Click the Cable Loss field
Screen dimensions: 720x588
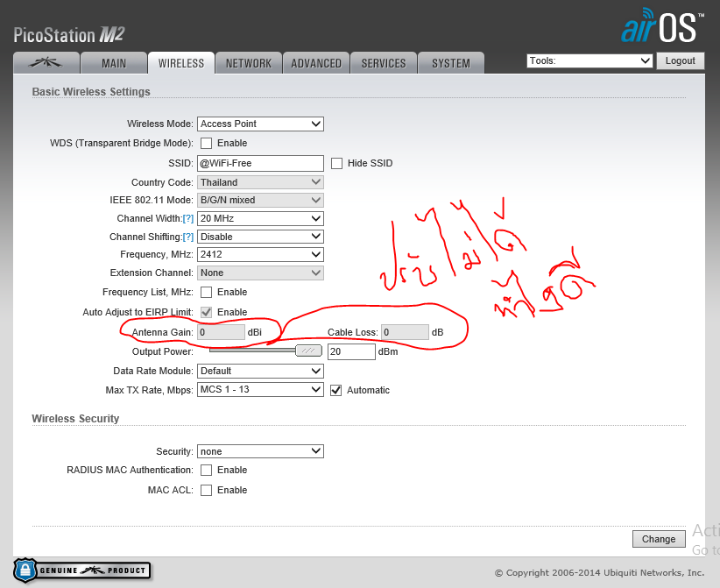click(405, 332)
